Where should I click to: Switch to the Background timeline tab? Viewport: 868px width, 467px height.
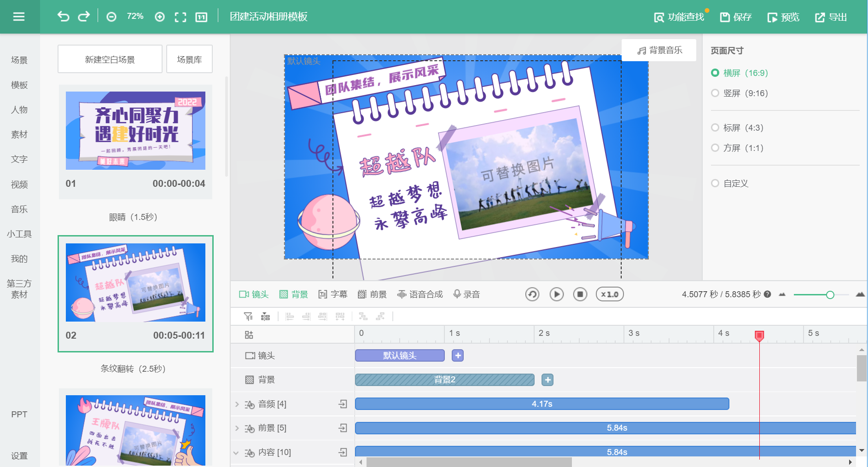(294, 294)
